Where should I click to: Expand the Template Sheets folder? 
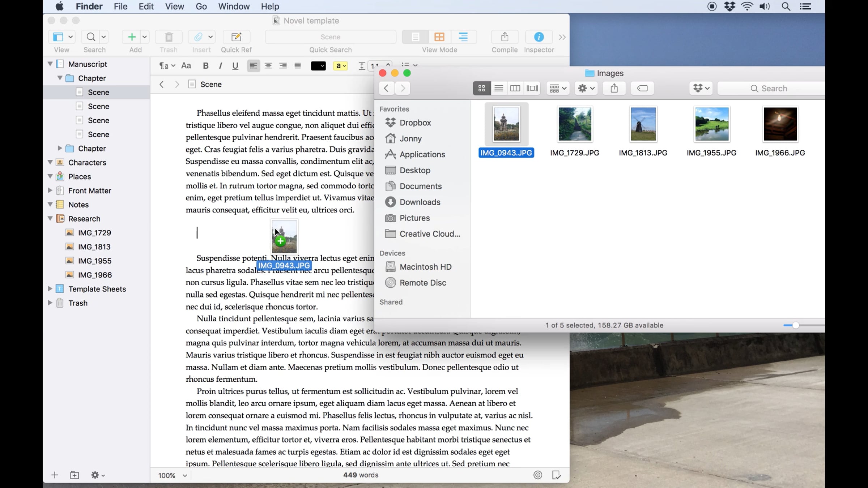point(50,289)
